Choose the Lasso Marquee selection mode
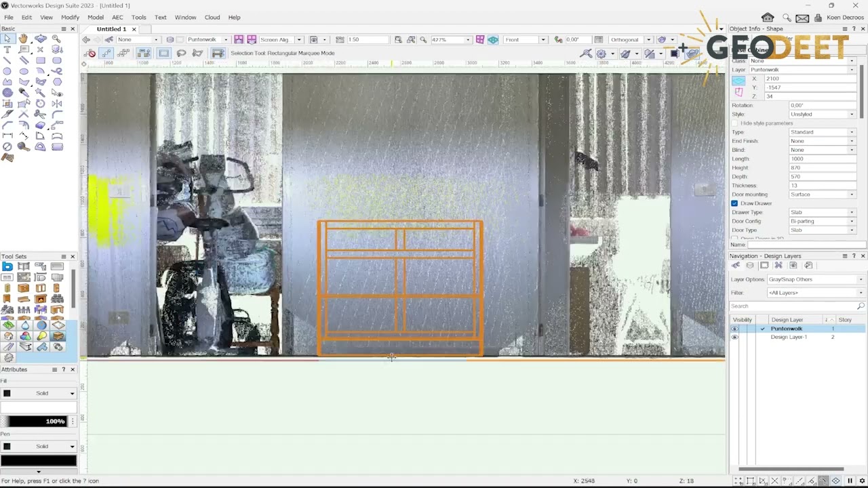 [x=181, y=53]
